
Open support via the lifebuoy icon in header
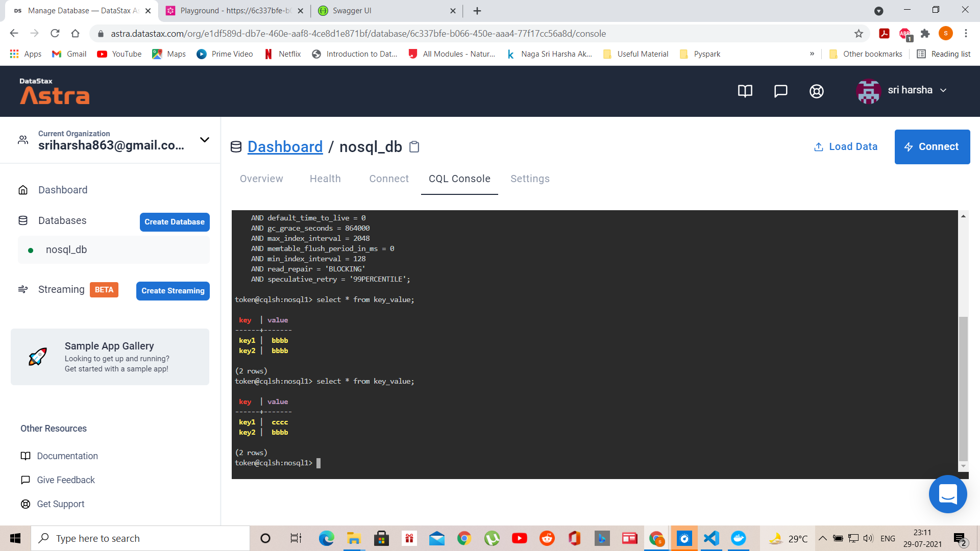tap(816, 91)
